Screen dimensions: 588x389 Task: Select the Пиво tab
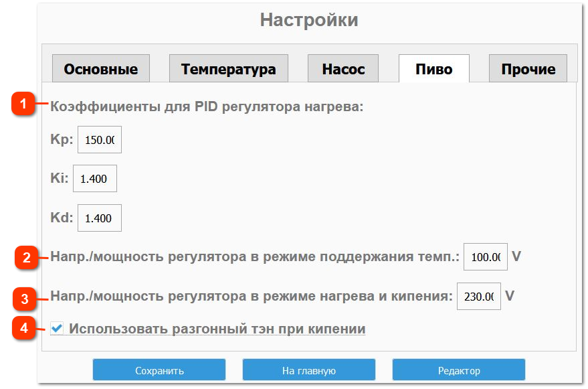click(434, 69)
